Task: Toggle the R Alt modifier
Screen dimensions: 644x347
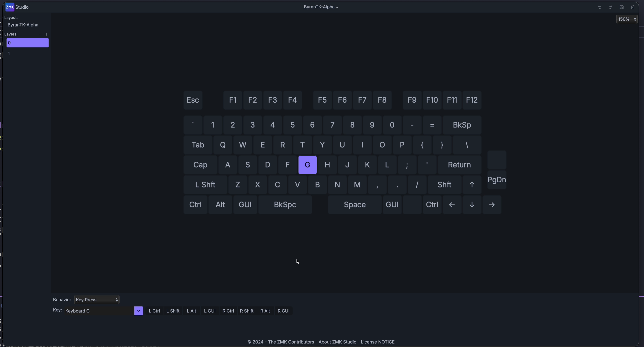Action: [265, 311]
